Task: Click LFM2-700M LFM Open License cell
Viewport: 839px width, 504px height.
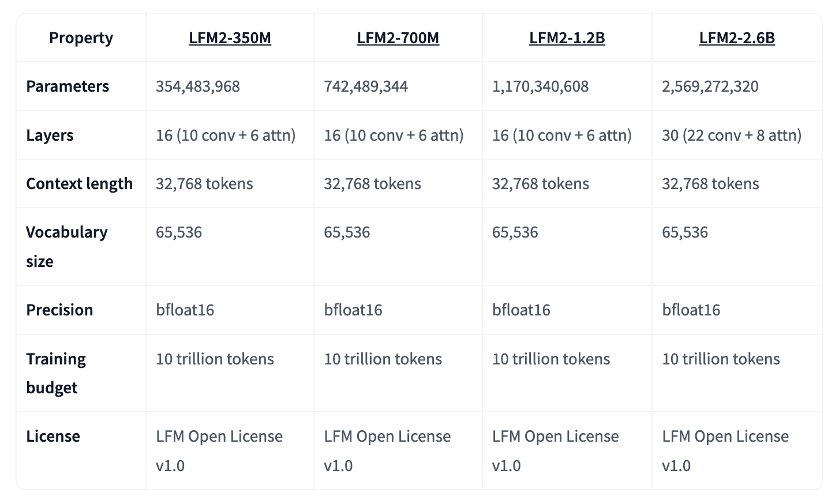Action: (x=387, y=451)
